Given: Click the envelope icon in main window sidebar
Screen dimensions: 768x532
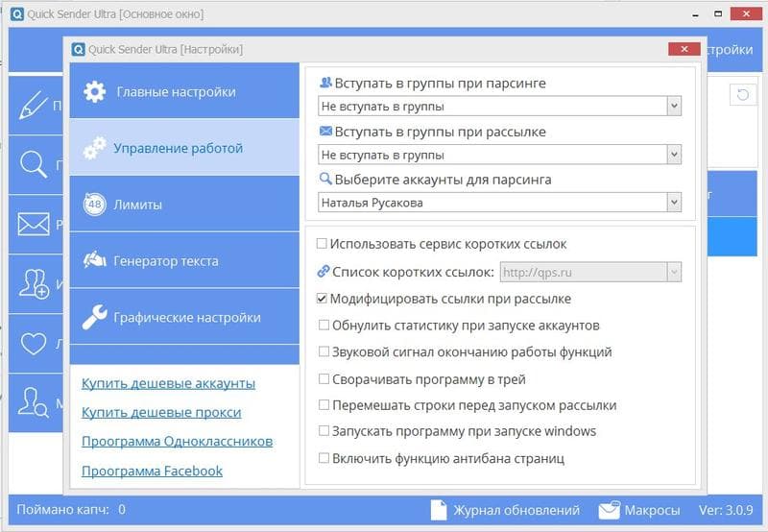Looking at the screenshot, I should (34, 225).
